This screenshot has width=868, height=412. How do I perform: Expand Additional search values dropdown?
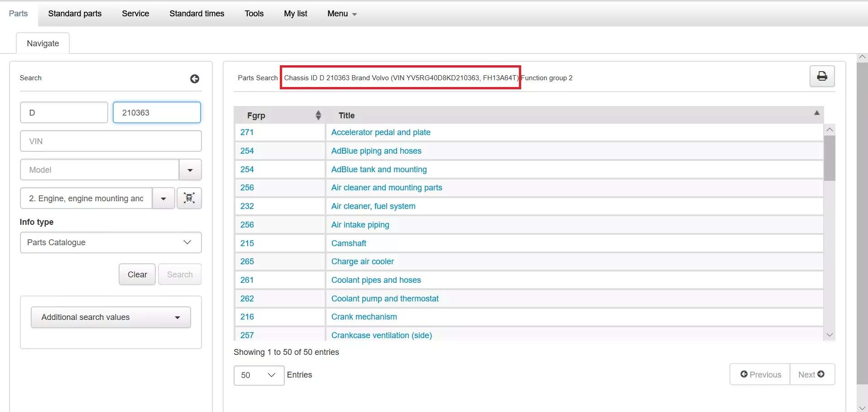pos(110,317)
